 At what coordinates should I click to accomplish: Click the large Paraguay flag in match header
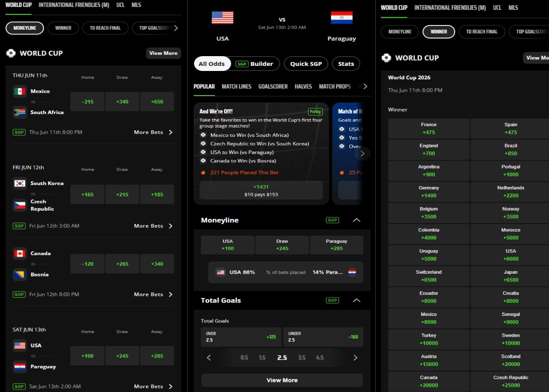point(341,18)
